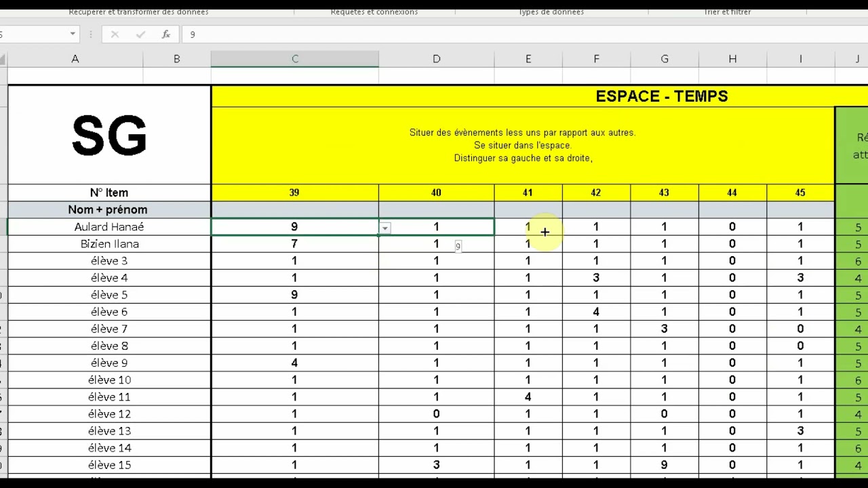Click the 'Situer des évènements' description cell
This screenshot has width=868, height=488.
[x=523, y=145]
